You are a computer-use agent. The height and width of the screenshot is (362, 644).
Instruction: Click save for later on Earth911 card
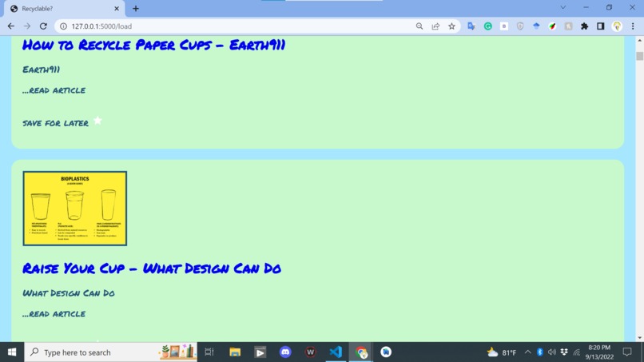[x=55, y=123]
